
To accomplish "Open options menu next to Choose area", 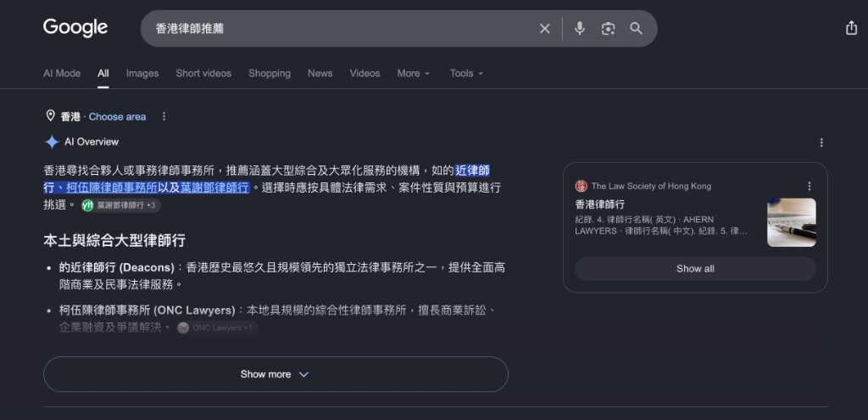I will tap(164, 116).
